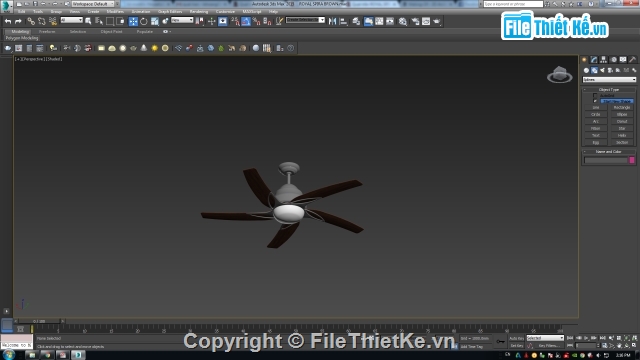The height and width of the screenshot is (360, 640).
Task: Click the Circle spline button
Action: coord(596,114)
